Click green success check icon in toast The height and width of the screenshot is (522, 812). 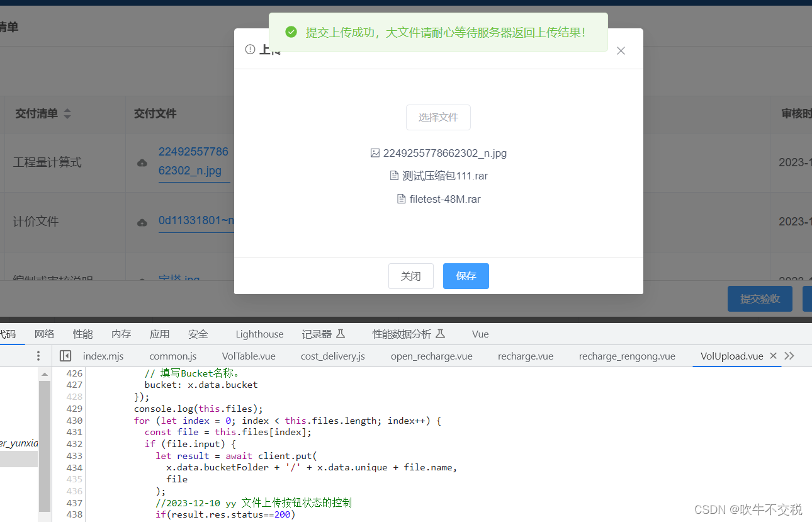(291, 31)
